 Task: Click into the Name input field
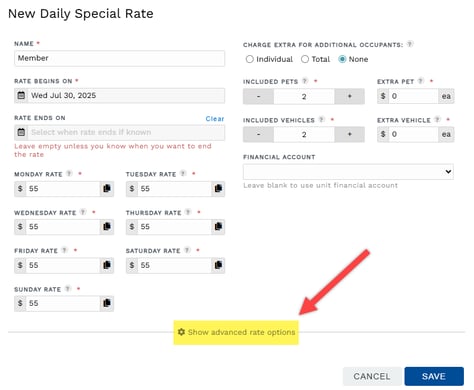[119, 58]
